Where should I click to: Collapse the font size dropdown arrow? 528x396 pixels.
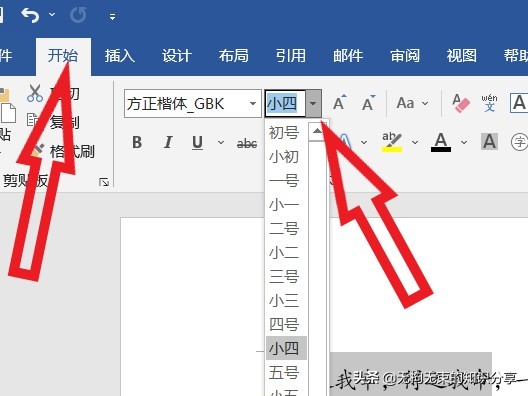point(313,103)
